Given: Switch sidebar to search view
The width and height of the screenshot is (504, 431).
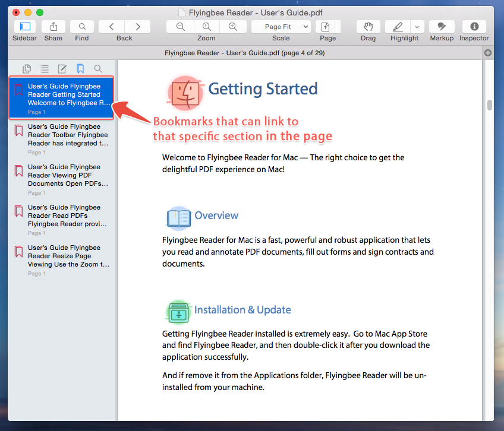Looking at the screenshot, I should (x=98, y=68).
